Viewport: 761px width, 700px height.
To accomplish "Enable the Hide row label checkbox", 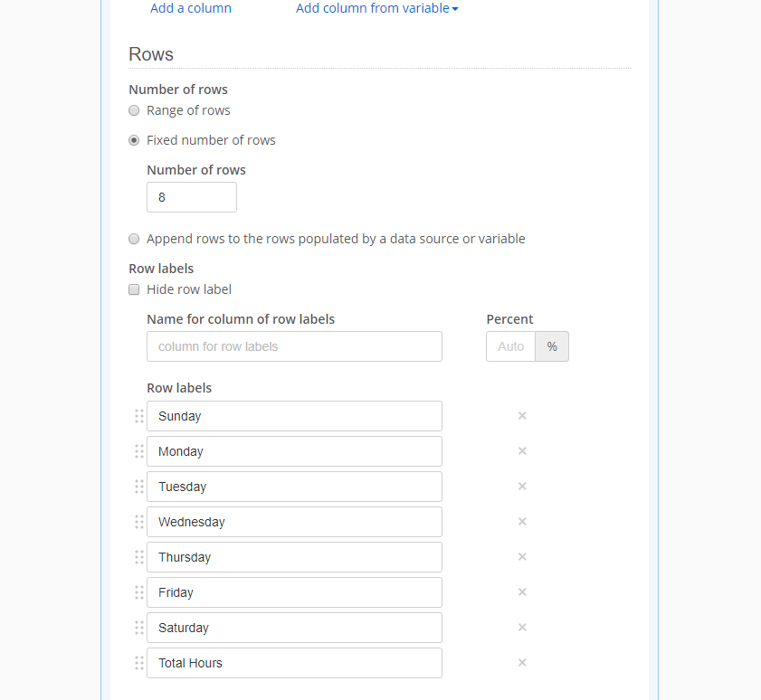I will pyautogui.click(x=134, y=289).
